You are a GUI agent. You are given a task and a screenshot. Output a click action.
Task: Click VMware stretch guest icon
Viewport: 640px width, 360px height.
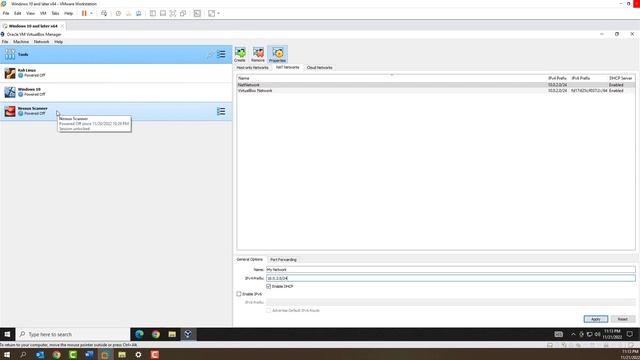(x=212, y=13)
